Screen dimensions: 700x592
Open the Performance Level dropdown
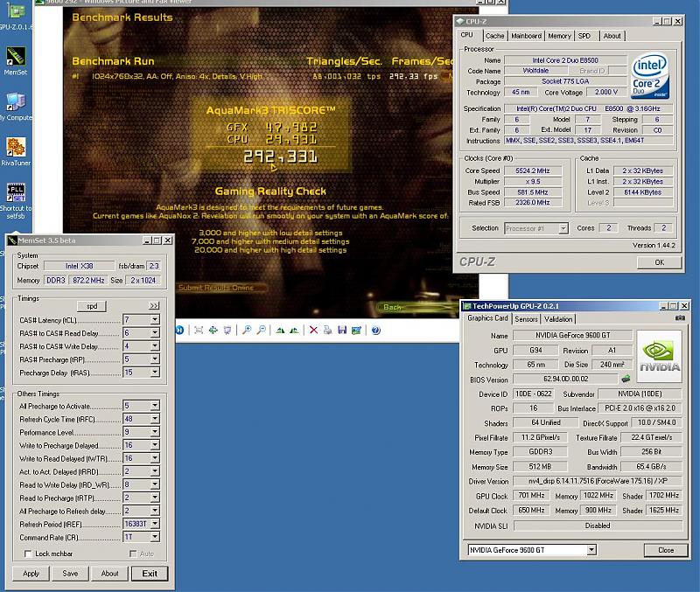(x=155, y=432)
